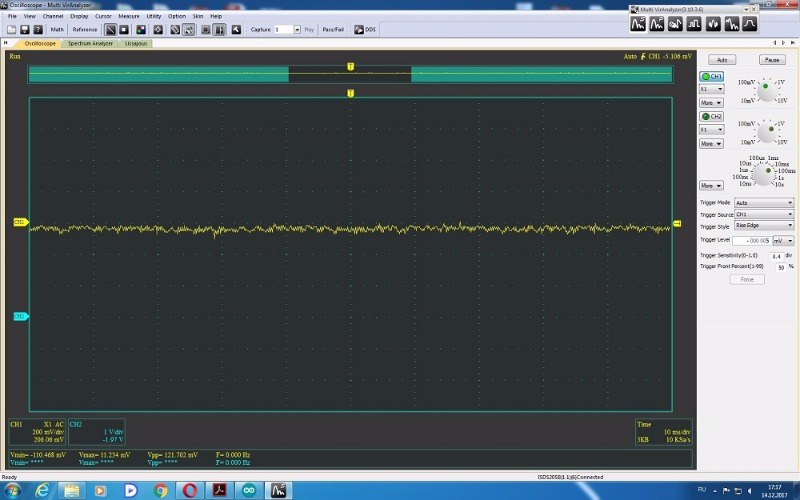Open Internet Explorer from the taskbar
800x500 pixels.
[x=42, y=490]
